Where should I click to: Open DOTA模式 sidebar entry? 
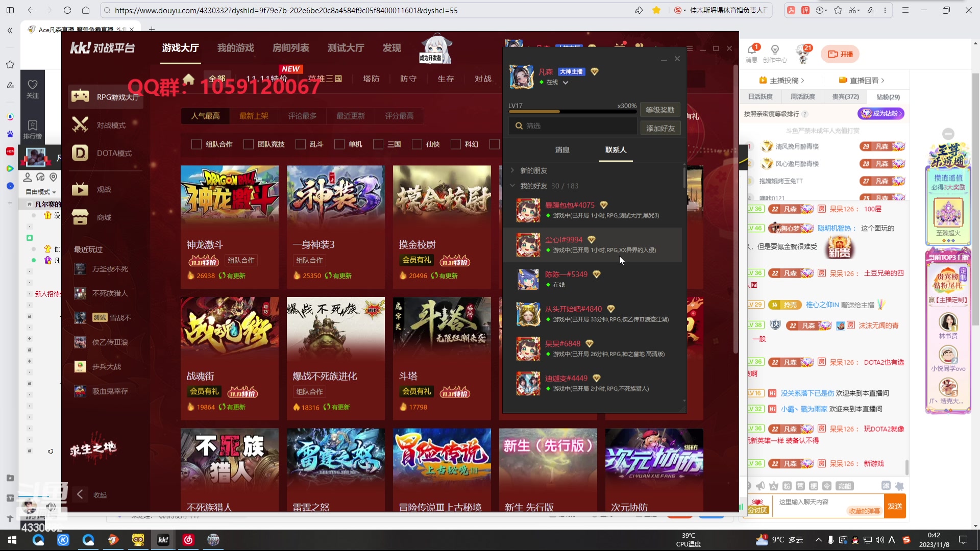tap(106, 153)
